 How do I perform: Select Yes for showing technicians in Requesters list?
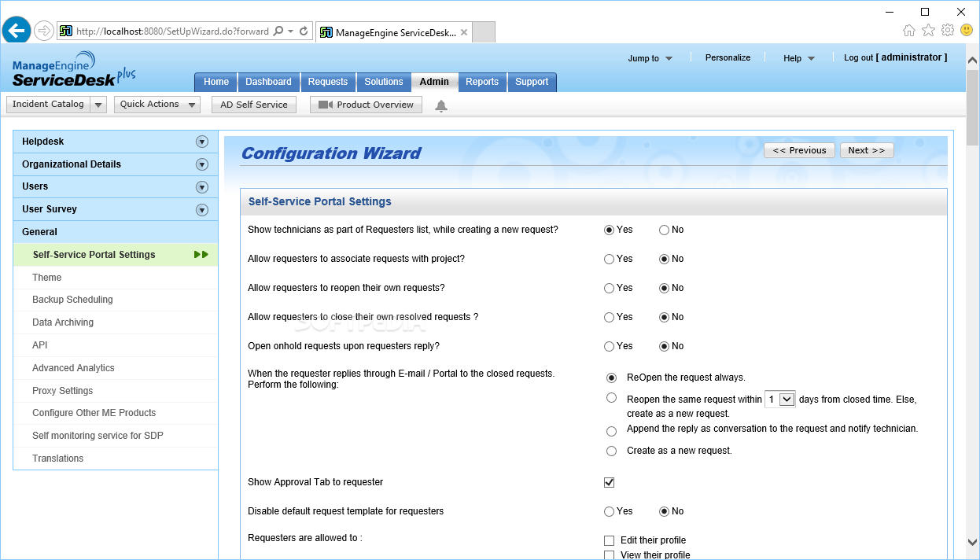(x=609, y=230)
